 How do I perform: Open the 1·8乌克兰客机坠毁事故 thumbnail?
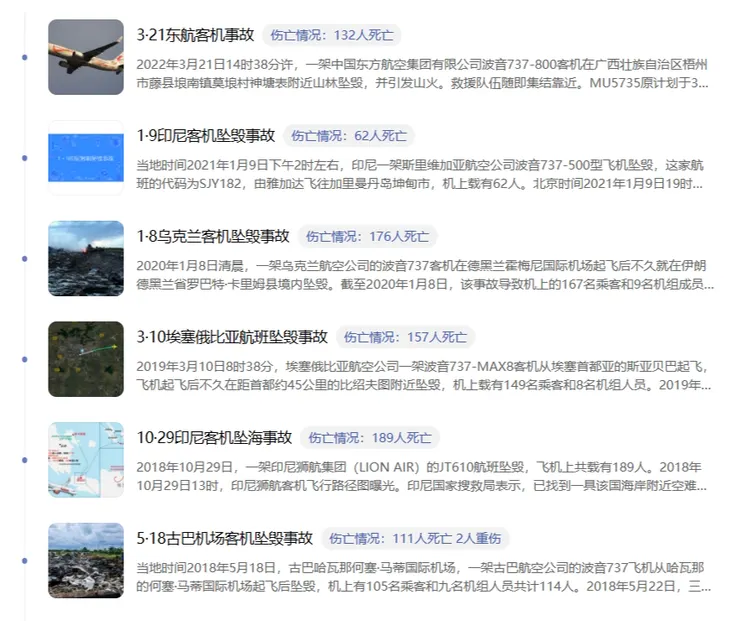86,259
